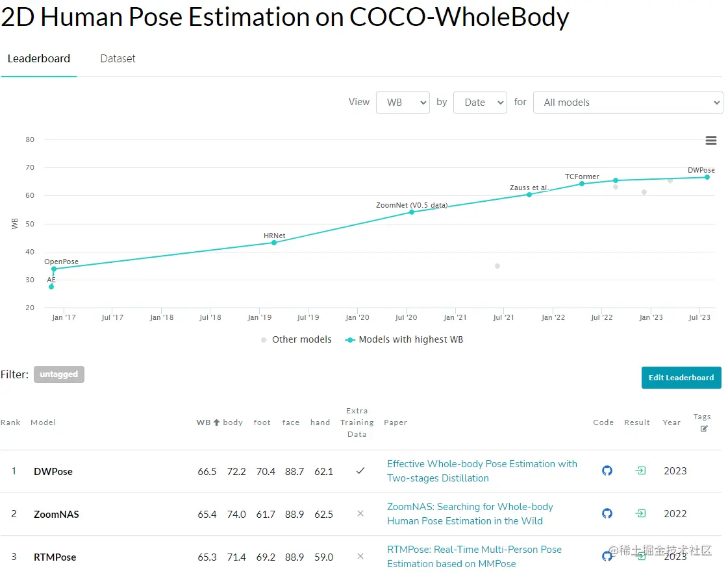This screenshot has height=573, width=728.
Task: Open the chart hamburger menu icon
Action: (711, 141)
